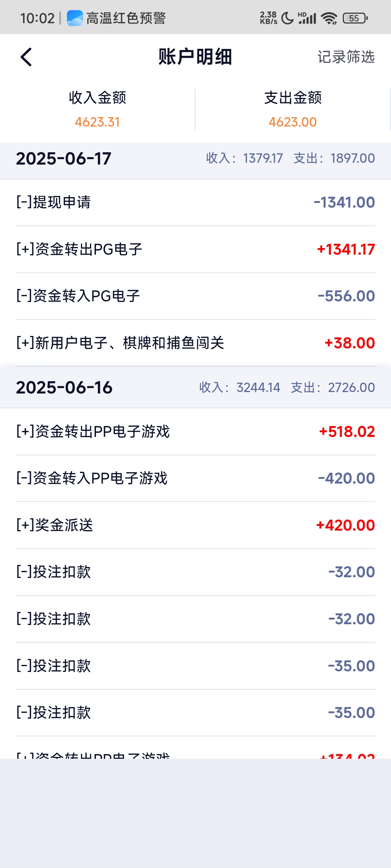The height and width of the screenshot is (868, 391).
Task: Open the 提现申请 withdrawal entry
Action: (x=195, y=203)
